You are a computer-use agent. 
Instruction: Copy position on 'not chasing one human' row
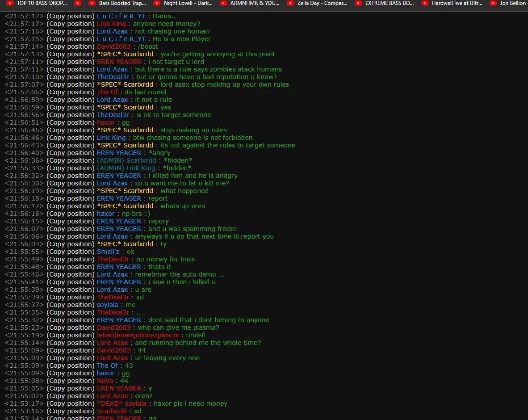(71, 31)
